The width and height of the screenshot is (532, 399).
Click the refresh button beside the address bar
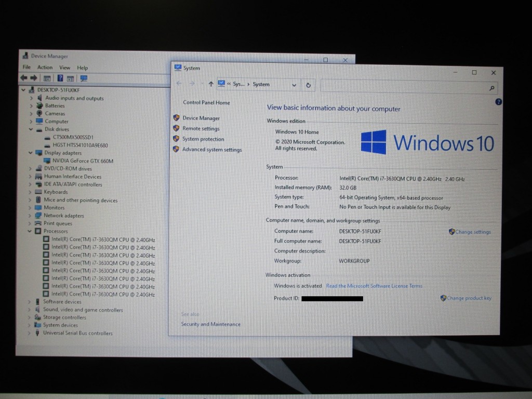(x=308, y=85)
